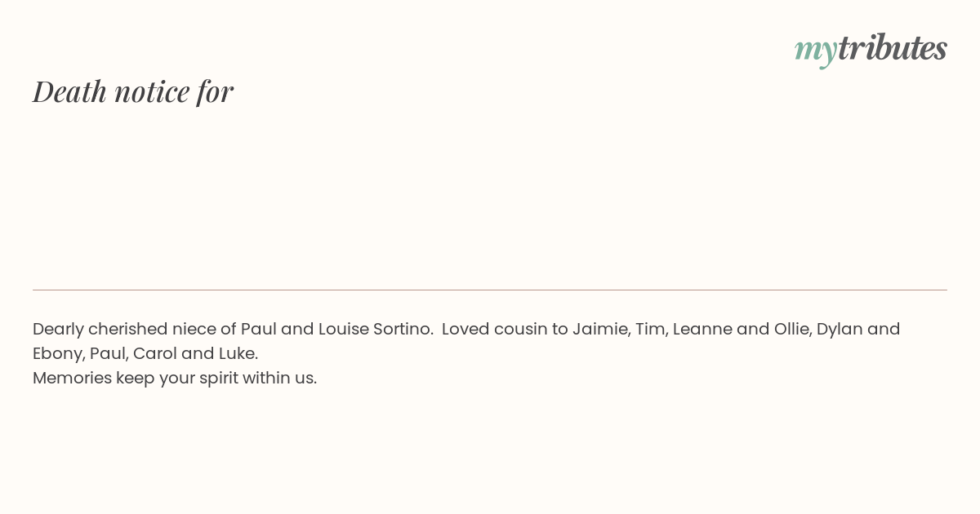Click the dark "tributes" part of logo

pyautogui.click(x=893, y=47)
